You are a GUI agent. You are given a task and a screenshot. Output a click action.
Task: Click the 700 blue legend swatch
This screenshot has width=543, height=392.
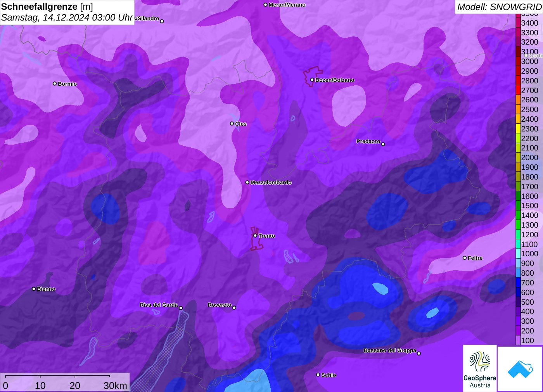pos(518,283)
